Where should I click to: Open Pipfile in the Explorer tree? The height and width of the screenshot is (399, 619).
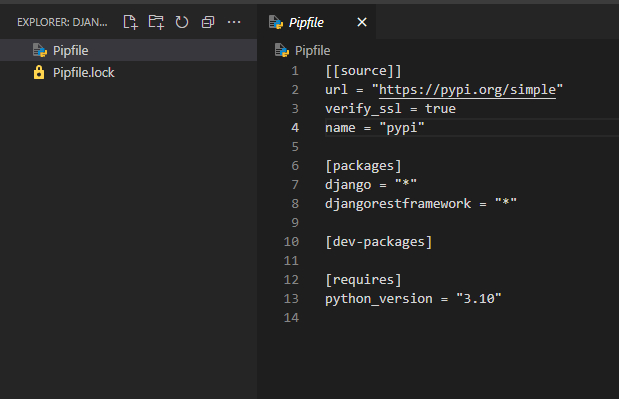pyautogui.click(x=128, y=50)
